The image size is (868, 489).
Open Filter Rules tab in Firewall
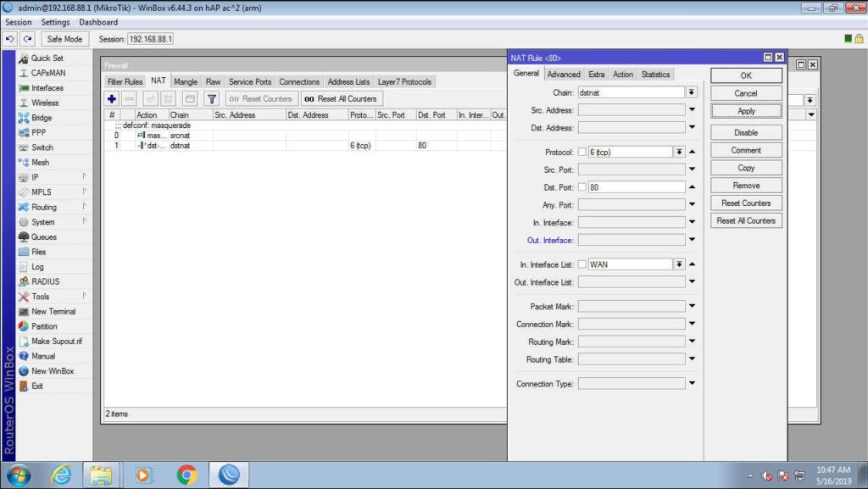pyautogui.click(x=125, y=82)
